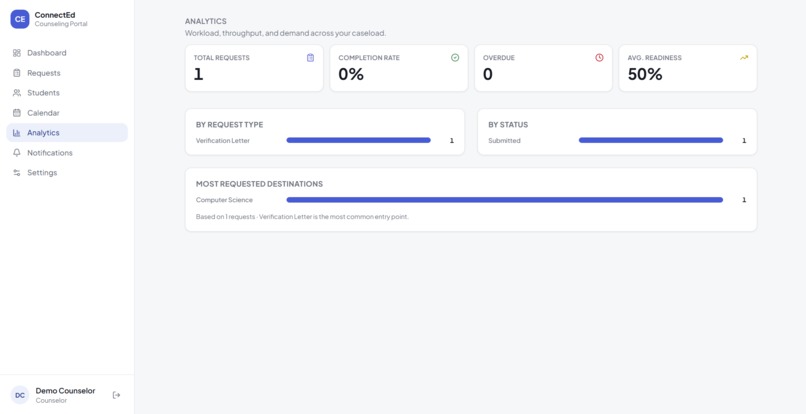
Task: Click the logout arrow icon beside Demo Counselor
Action: pos(117,395)
